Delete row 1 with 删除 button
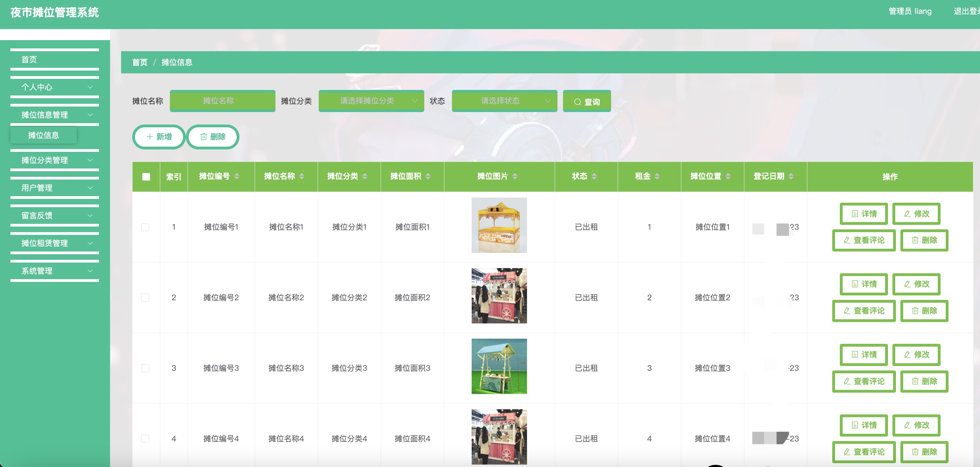980x467 pixels. tap(924, 240)
